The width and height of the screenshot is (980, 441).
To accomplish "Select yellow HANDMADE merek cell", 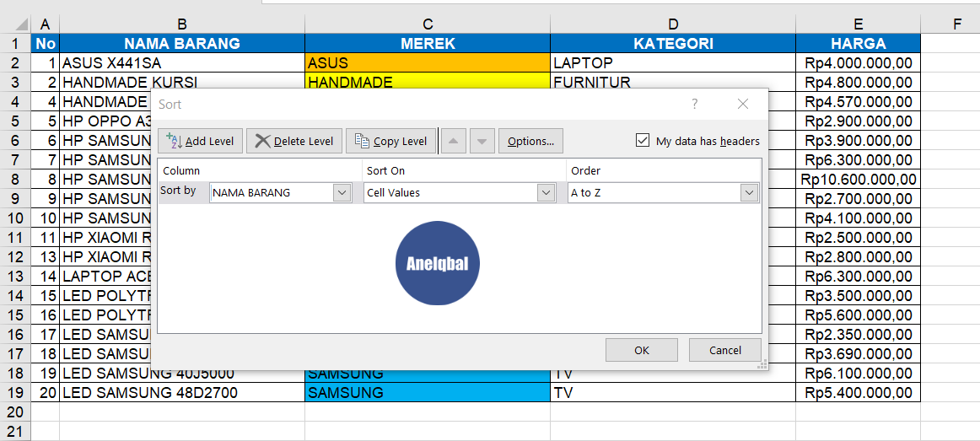I will [428, 81].
